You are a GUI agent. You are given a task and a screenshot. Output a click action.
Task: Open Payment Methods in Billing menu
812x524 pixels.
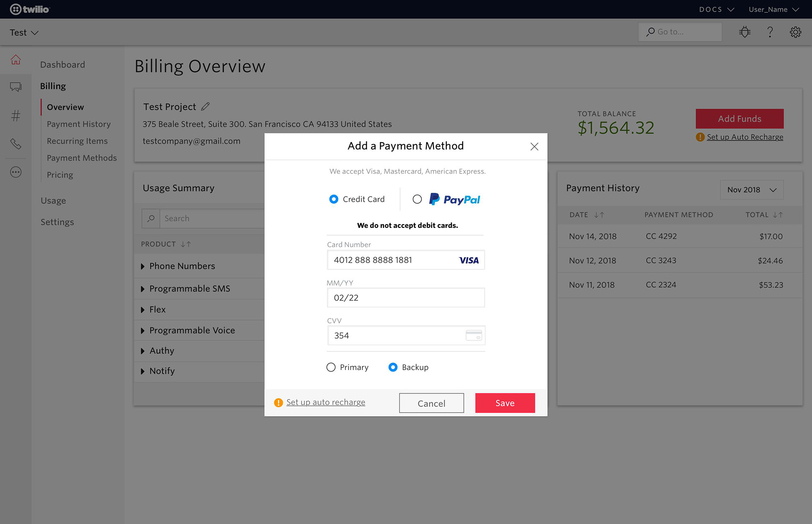point(82,158)
